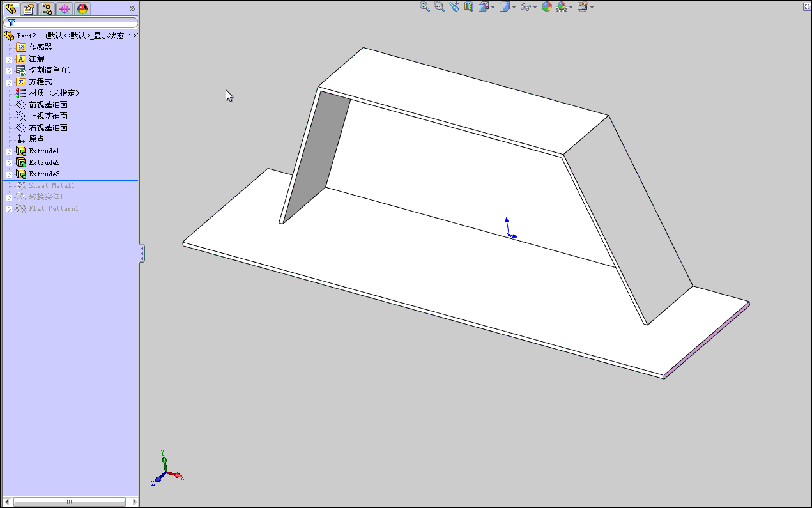Expand the Extrude1 feature

coord(9,151)
